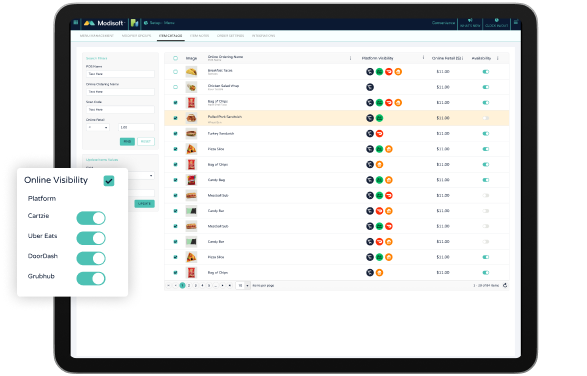Open the Platform Visibility column options menu
The height and width of the screenshot is (376, 587).
coord(423,58)
